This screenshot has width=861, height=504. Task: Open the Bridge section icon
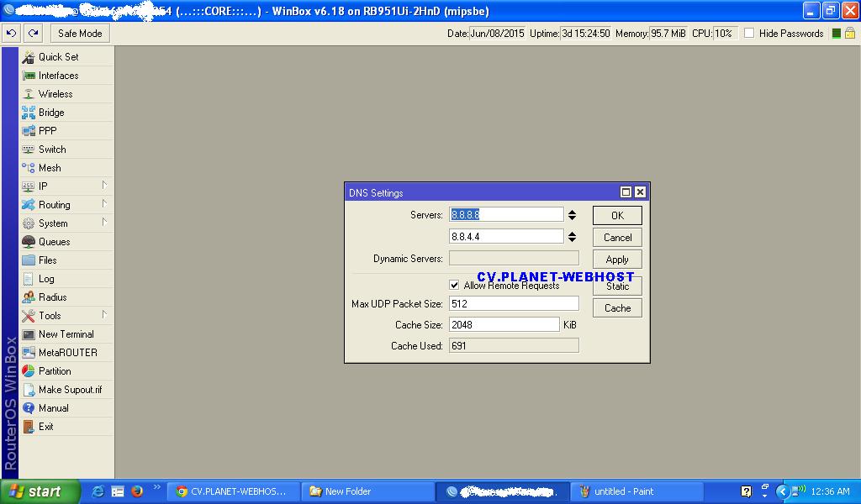click(29, 113)
